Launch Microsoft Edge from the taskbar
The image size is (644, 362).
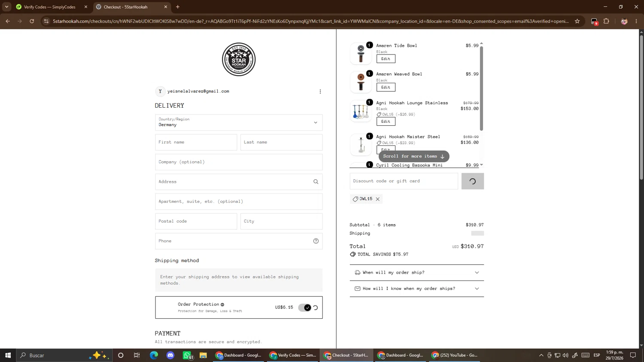point(154,355)
